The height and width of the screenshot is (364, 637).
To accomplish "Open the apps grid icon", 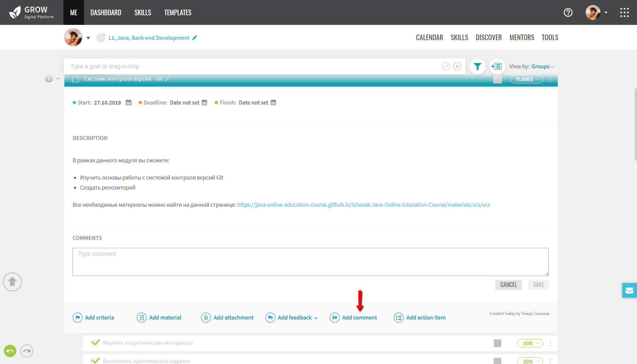I will point(624,13).
